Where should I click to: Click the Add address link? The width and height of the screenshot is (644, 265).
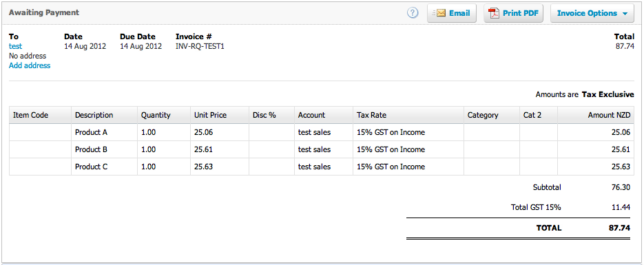pyautogui.click(x=30, y=65)
